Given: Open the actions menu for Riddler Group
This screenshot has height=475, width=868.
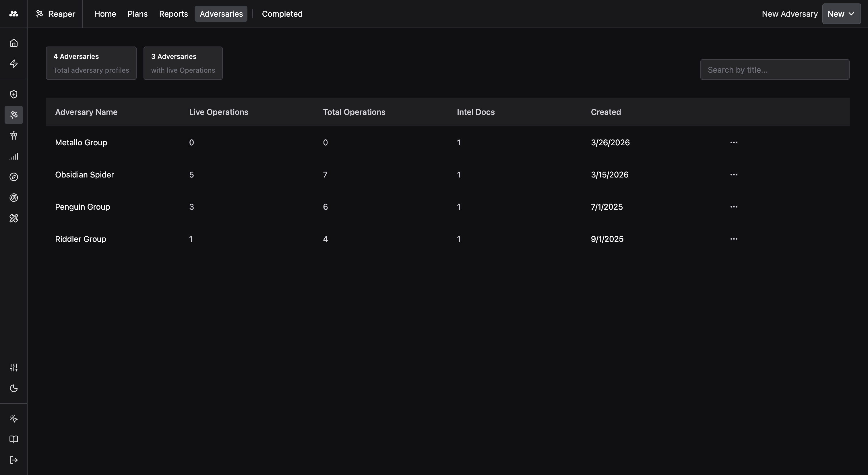Looking at the screenshot, I should click(734, 239).
